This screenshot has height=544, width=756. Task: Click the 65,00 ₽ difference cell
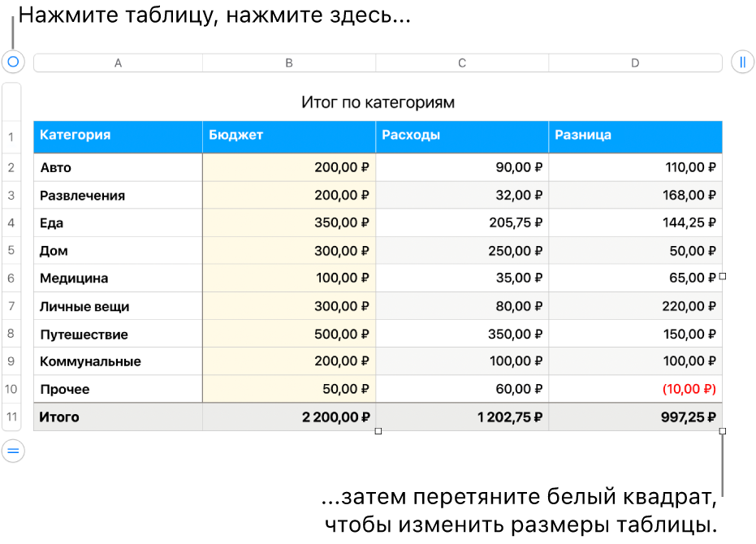coord(636,278)
